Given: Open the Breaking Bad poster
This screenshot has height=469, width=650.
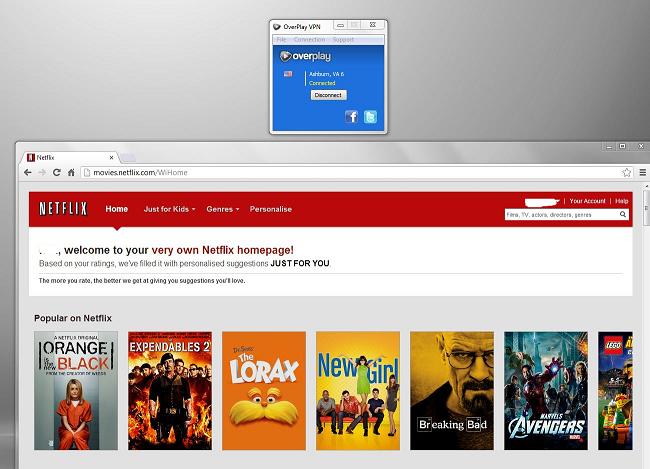Looking at the screenshot, I should [452, 391].
